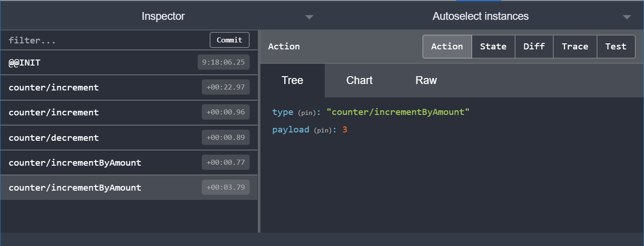Click the payload value 3
Viewport: 644px width, 246px height.
click(345, 130)
